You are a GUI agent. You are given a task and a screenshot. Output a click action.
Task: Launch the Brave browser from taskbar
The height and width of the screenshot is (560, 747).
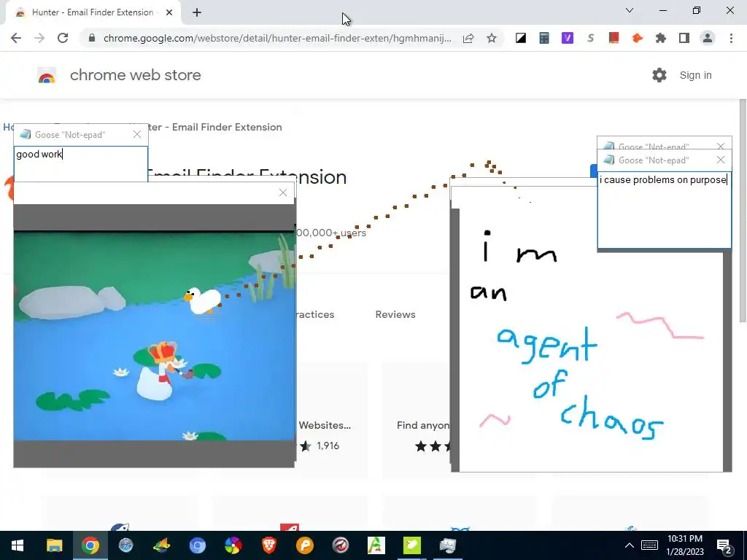(269, 545)
